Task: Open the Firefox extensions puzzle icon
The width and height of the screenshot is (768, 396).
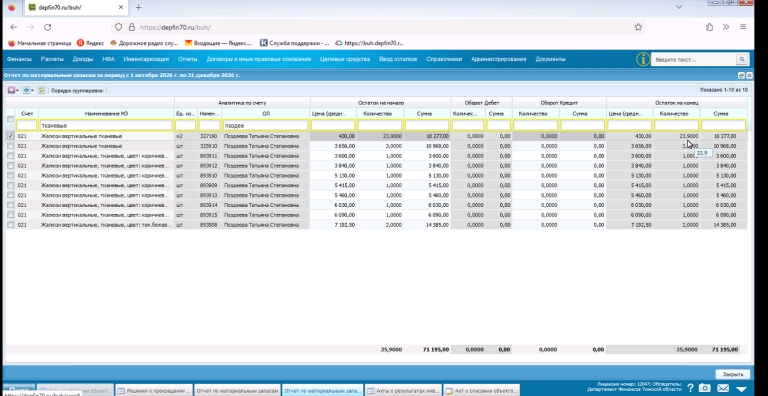Action: (x=709, y=27)
